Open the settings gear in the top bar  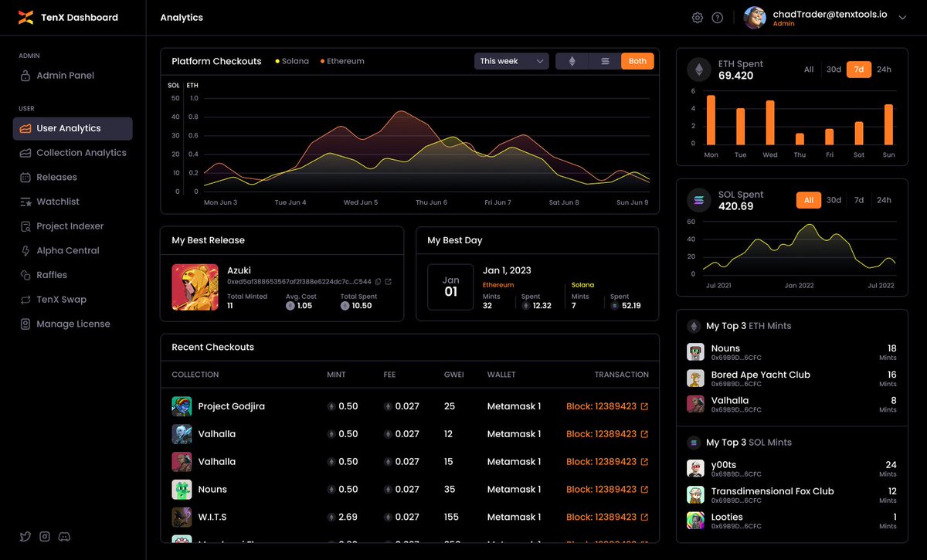[698, 17]
